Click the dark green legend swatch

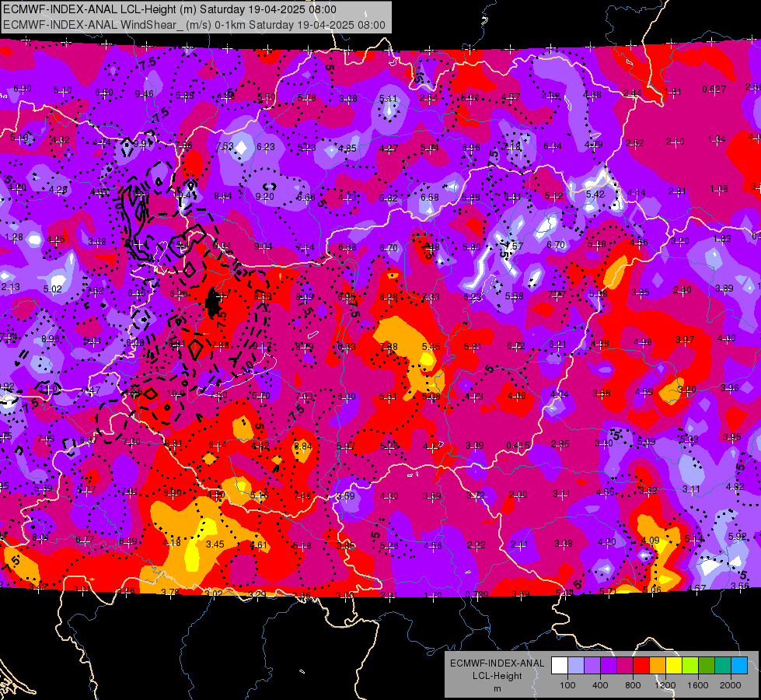coord(707,665)
